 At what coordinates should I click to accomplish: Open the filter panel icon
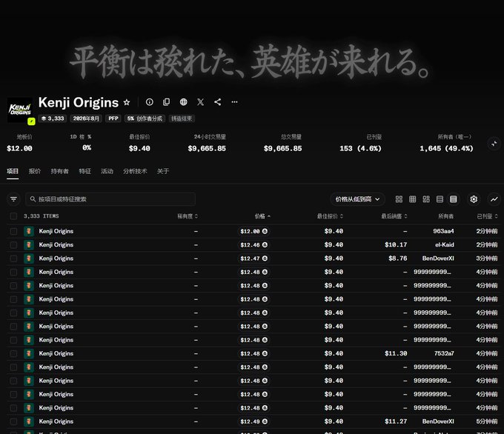coord(13,199)
